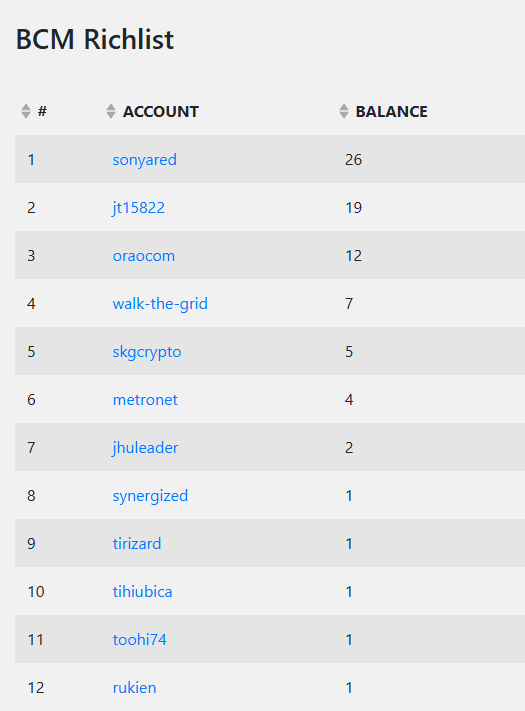525x711 pixels.
Task: Click the sort arrows beside ACCOUNT header
Action: click(111, 111)
